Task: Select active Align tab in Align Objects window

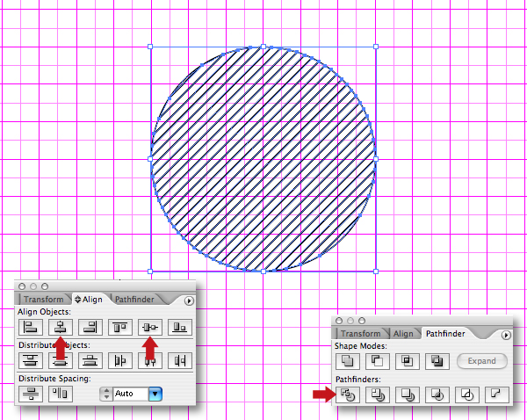Action: pos(90,300)
